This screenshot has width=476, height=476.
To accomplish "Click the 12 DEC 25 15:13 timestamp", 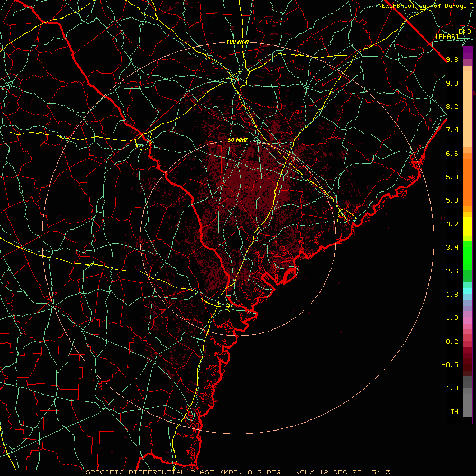I will [x=354, y=472].
